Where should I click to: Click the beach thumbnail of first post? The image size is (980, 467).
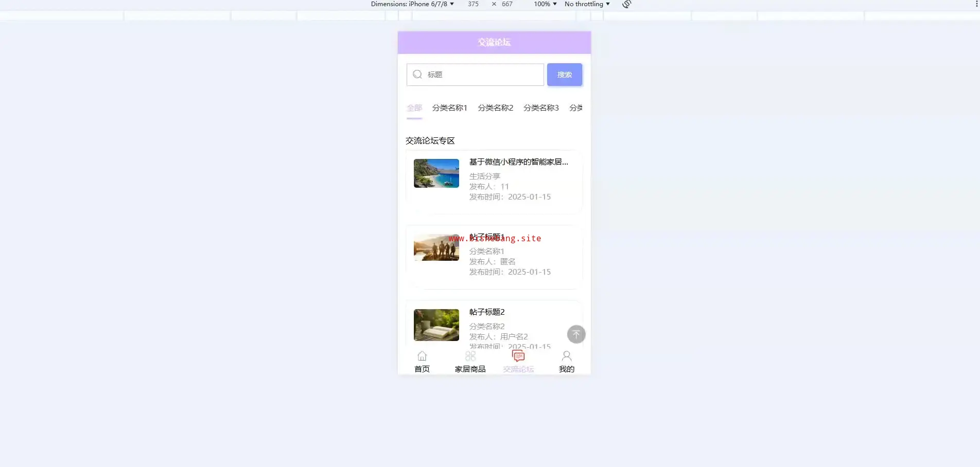click(x=436, y=173)
